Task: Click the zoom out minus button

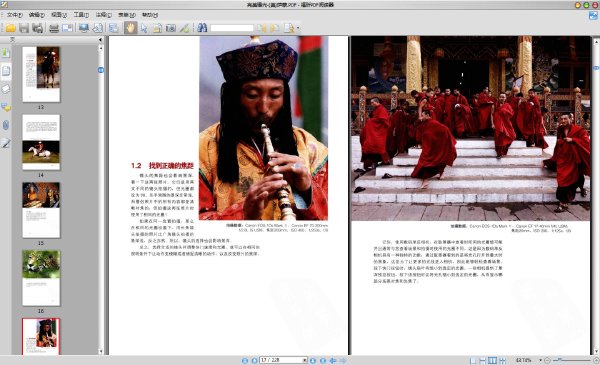Action: tap(547, 360)
